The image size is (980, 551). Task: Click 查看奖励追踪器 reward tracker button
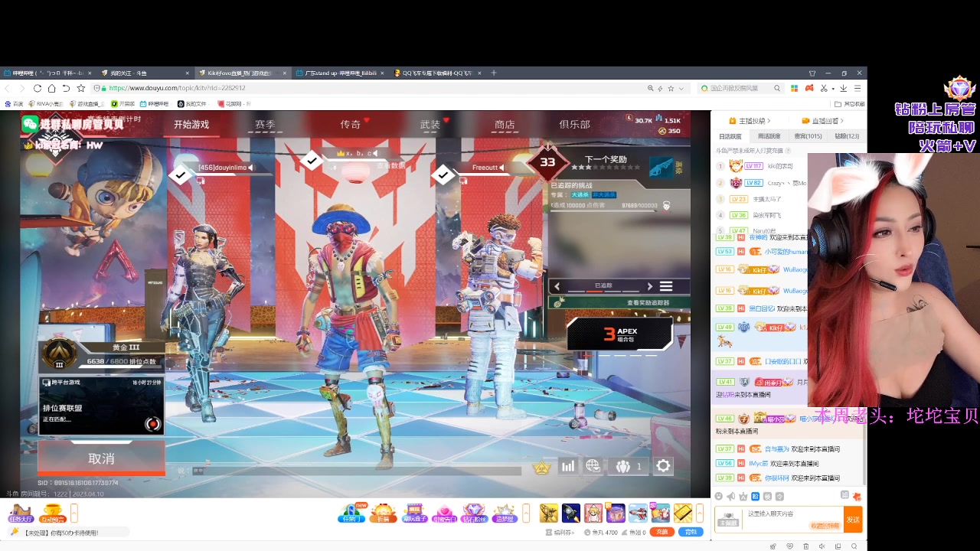point(620,303)
